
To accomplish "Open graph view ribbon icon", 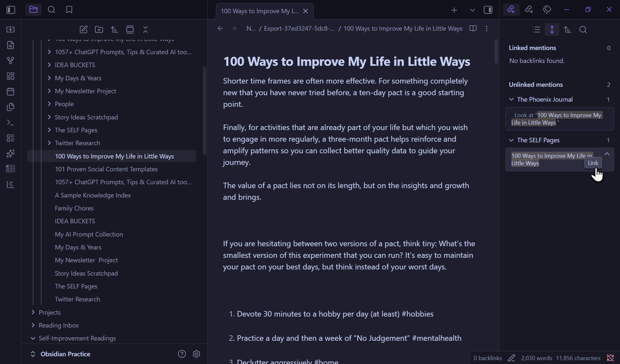I will click(x=10, y=60).
